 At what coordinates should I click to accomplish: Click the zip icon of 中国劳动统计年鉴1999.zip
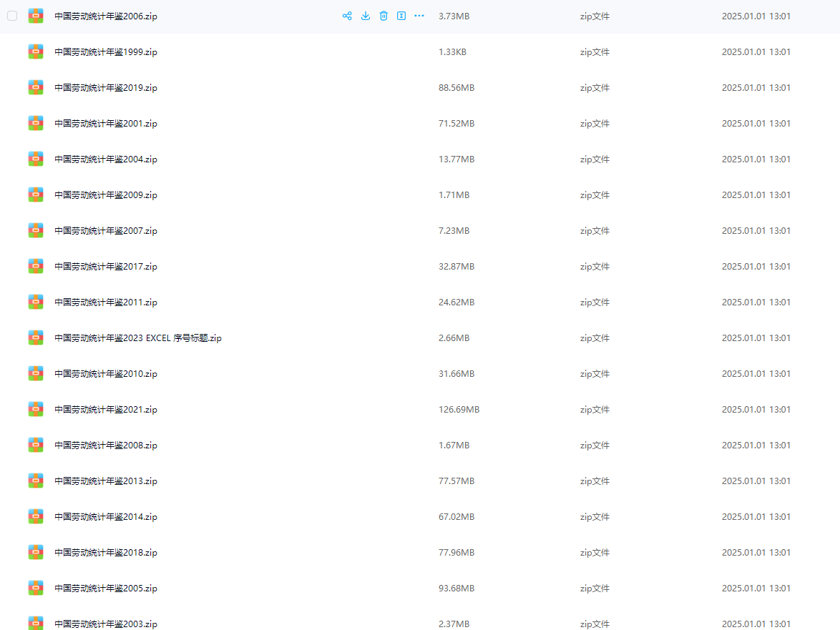point(36,52)
